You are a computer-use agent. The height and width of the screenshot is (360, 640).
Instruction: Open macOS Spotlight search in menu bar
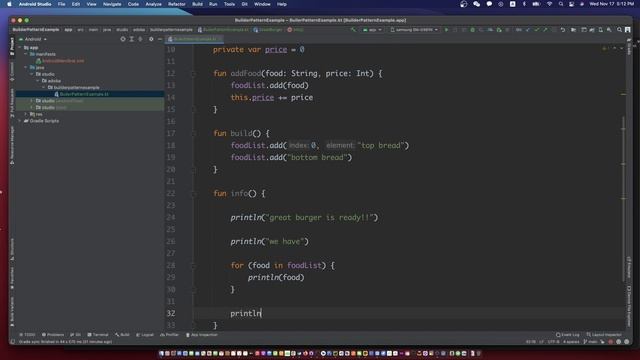coord(561,4)
